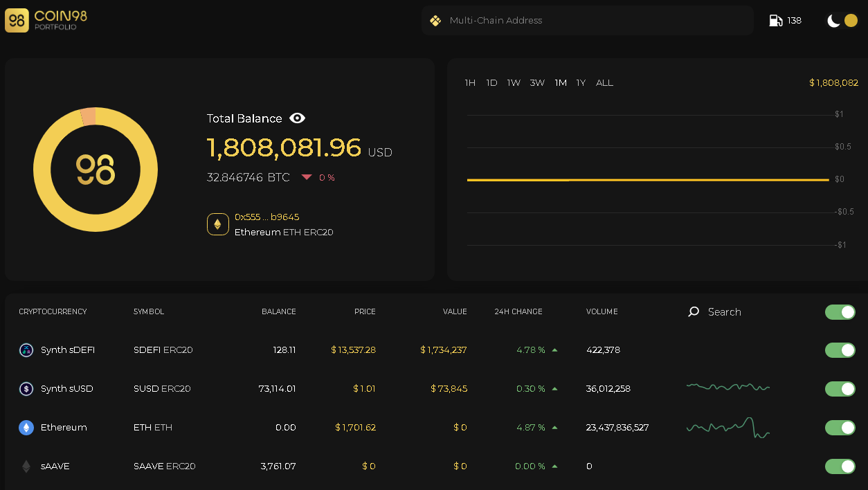868x490 pixels.
Task: Click the balance 73,114.01
Action: point(277,389)
